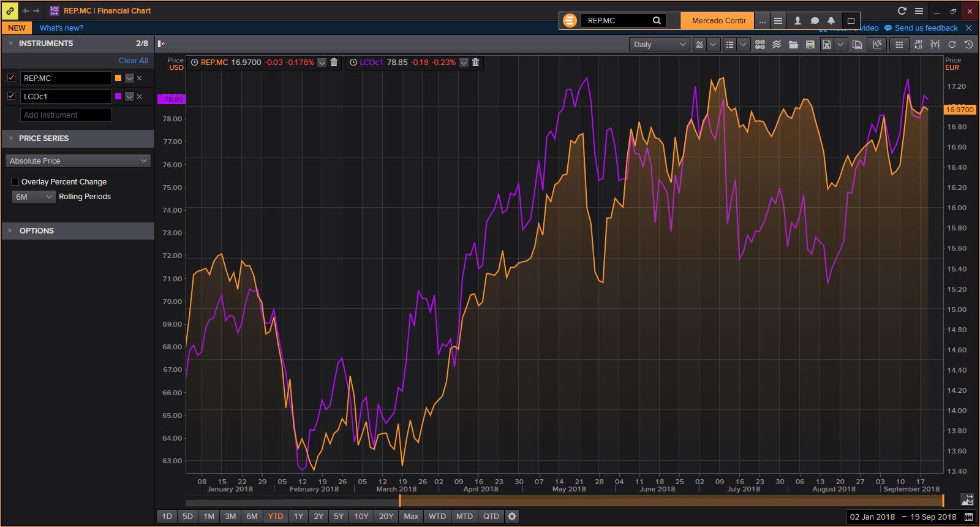Open the What's new? link
980x527 pixels.
pyautogui.click(x=61, y=28)
